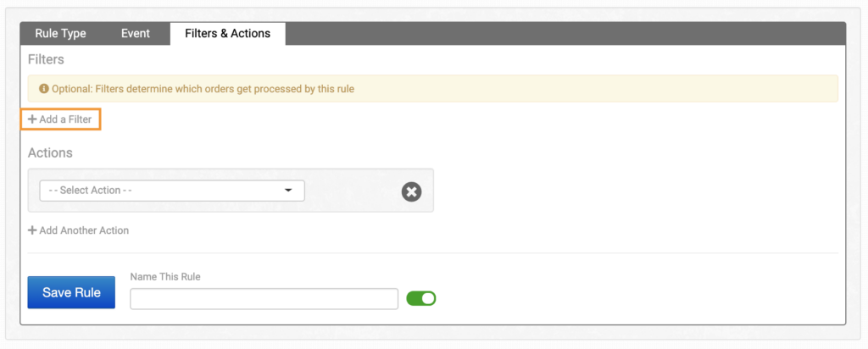Click the Name This Rule label
Viewport: 868px width, 349px height.
165,277
